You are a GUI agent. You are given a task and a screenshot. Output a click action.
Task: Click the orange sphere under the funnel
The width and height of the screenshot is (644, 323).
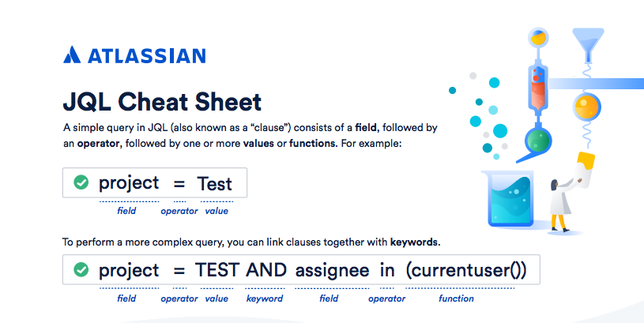click(x=586, y=107)
